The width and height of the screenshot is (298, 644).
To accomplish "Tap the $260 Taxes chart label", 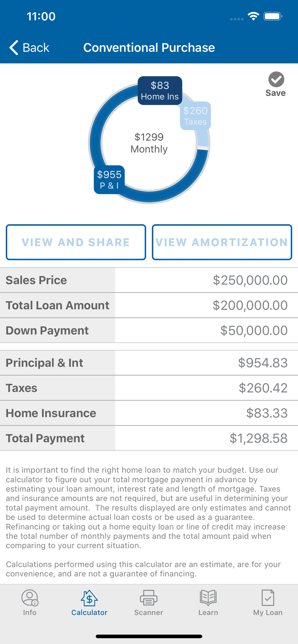I will coord(195,116).
